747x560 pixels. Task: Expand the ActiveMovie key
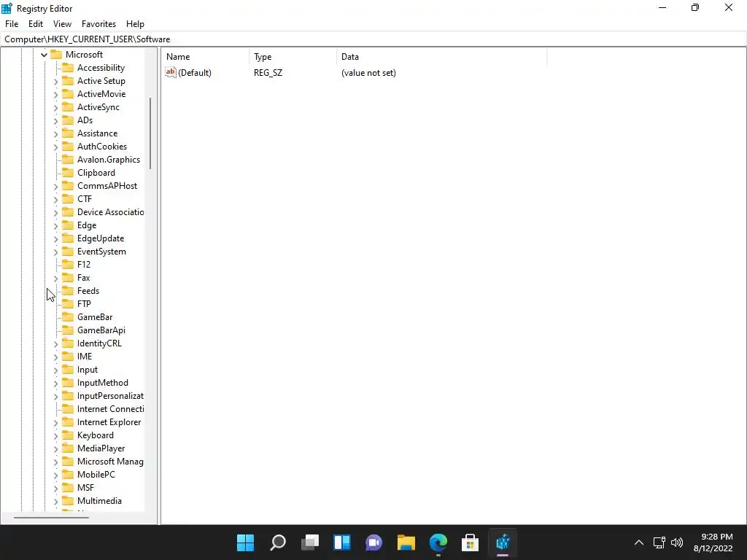pos(55,94)
